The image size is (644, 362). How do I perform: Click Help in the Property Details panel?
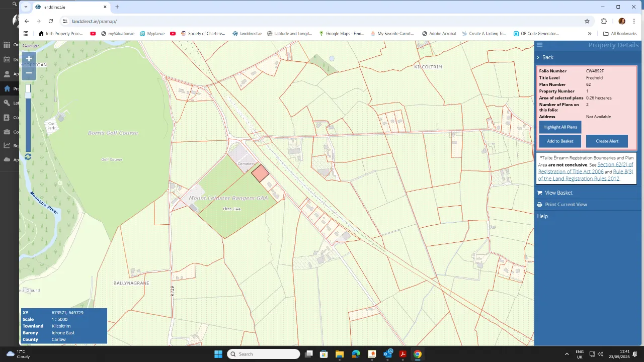(542, 216)
